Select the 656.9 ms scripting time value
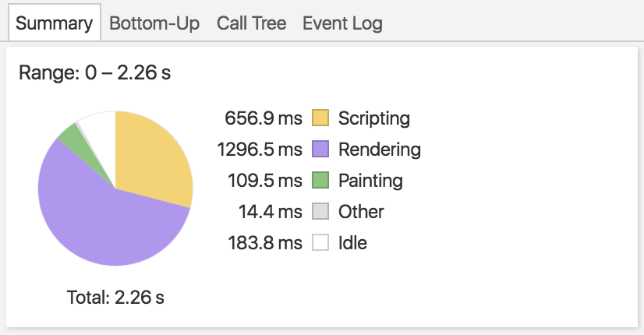The width and height of the screenshot is (644, 335). coord(263,118)
